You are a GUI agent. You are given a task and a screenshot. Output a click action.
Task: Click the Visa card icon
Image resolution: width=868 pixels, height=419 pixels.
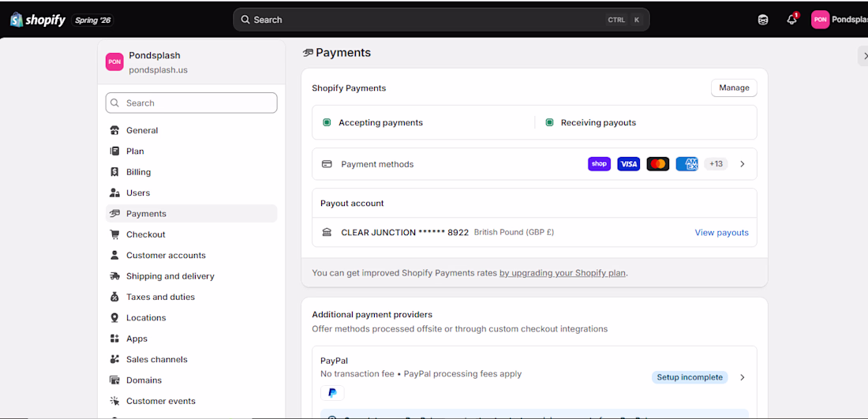(x=628, y=164)
